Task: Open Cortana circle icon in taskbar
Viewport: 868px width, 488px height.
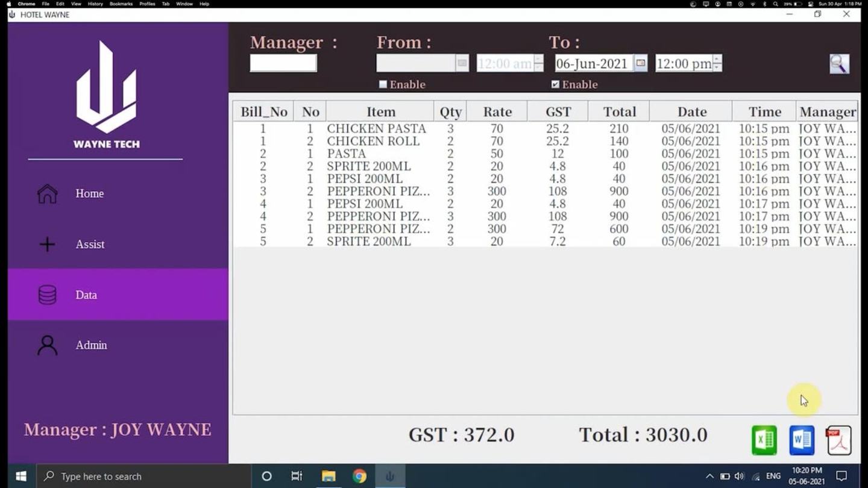Action: [266, 476]
